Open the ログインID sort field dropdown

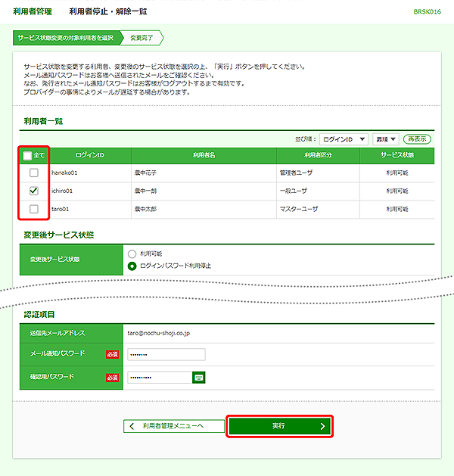[344, 139]
